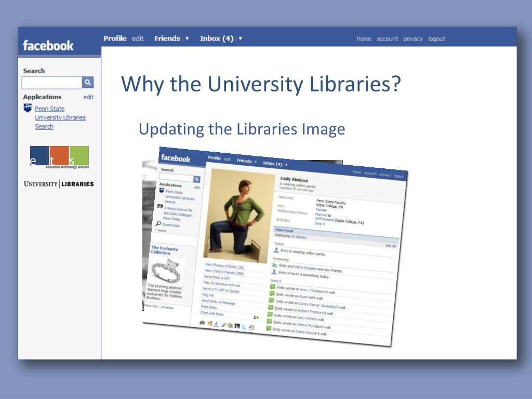
Task: Click "Cheryl McCallips's wall" in the feed
Action: point(314,326)
